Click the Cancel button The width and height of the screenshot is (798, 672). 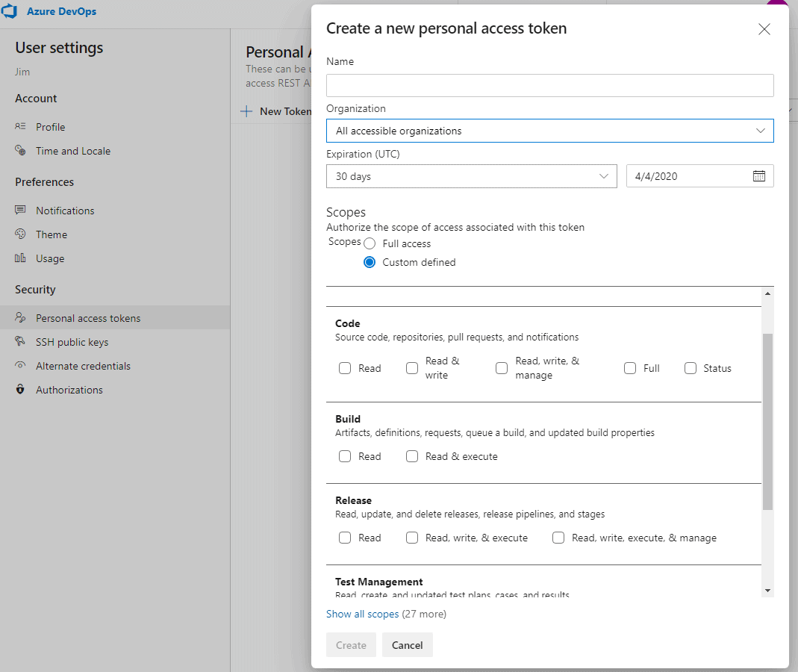click(407, 645)
